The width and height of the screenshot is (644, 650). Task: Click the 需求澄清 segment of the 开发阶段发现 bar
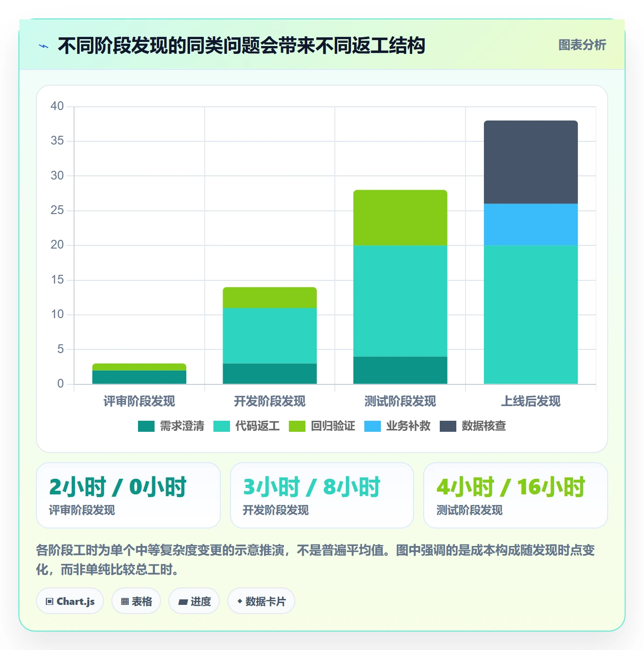pyautogui.click(x=270, y=374)
